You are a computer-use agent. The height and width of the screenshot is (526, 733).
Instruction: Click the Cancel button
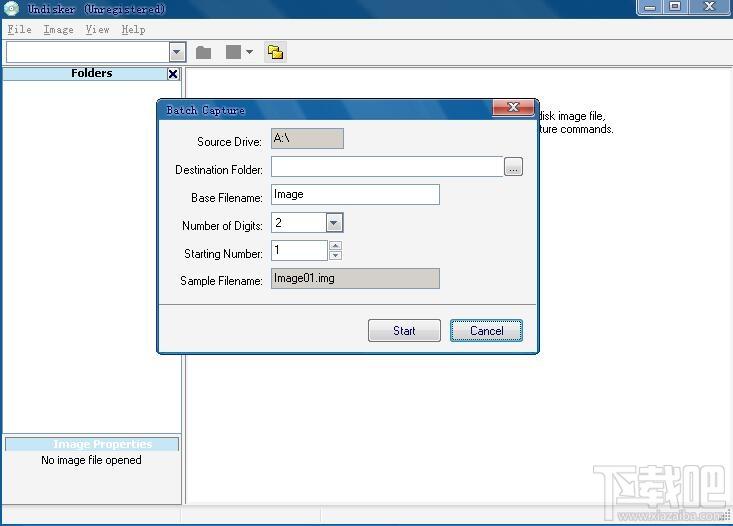pos(486,331)
